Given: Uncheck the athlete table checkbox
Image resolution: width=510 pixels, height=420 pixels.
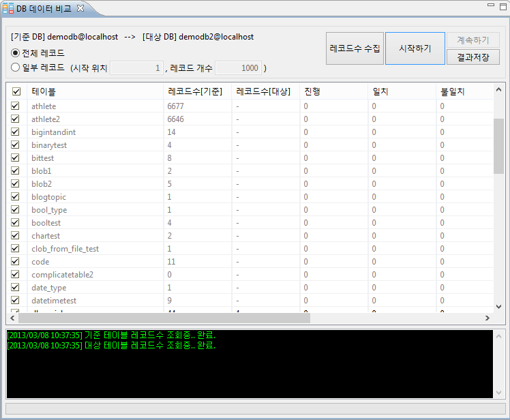Looking at the screenshot, I should click(x=15, y=106).
